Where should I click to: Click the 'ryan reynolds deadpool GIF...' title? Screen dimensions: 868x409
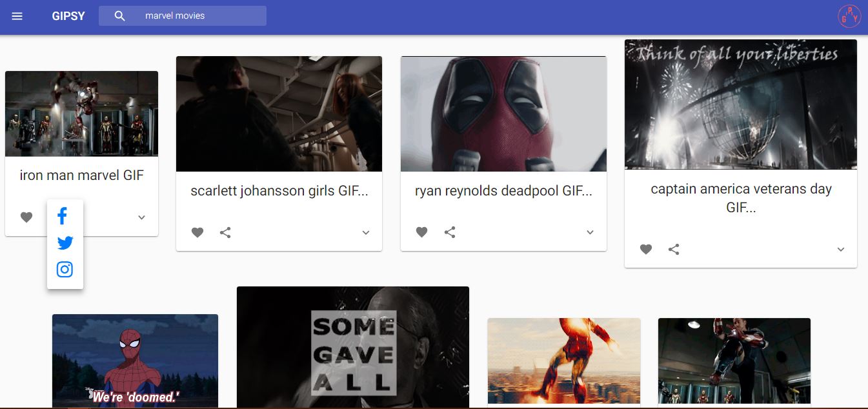click(503, 191)
